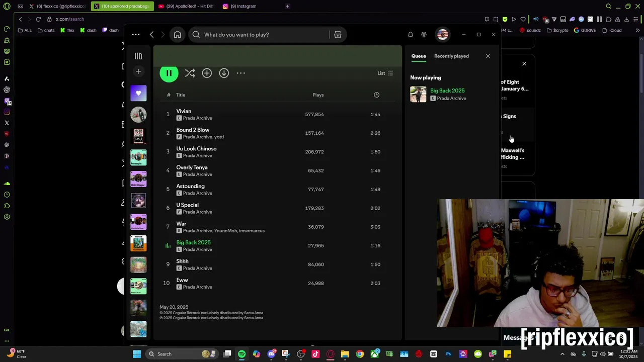
Task: Open the ApolloRed1 YouTube browser tab
Action: point(186,6)
